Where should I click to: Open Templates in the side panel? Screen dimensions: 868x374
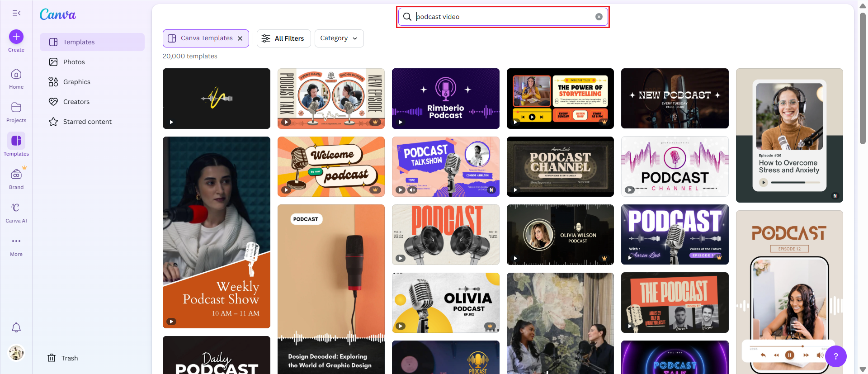[92, 42]
